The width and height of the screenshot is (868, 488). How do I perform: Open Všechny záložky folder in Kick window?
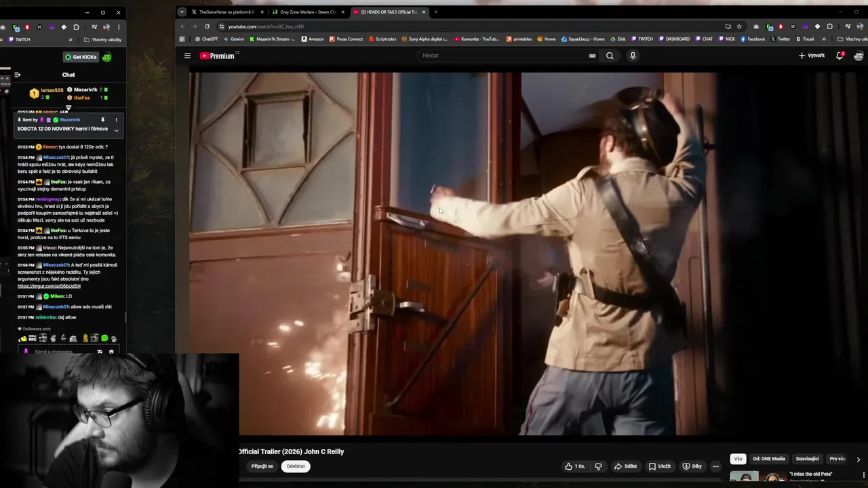click(x=102, y=40)
